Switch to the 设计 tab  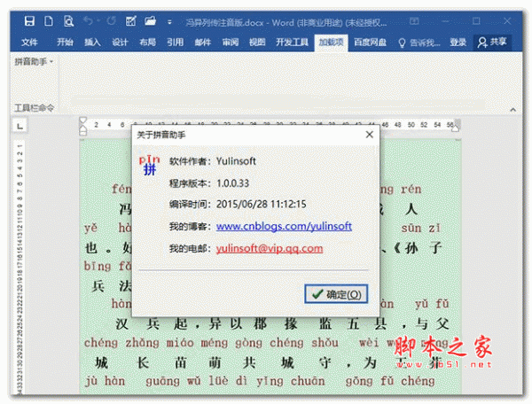point(120,43)
